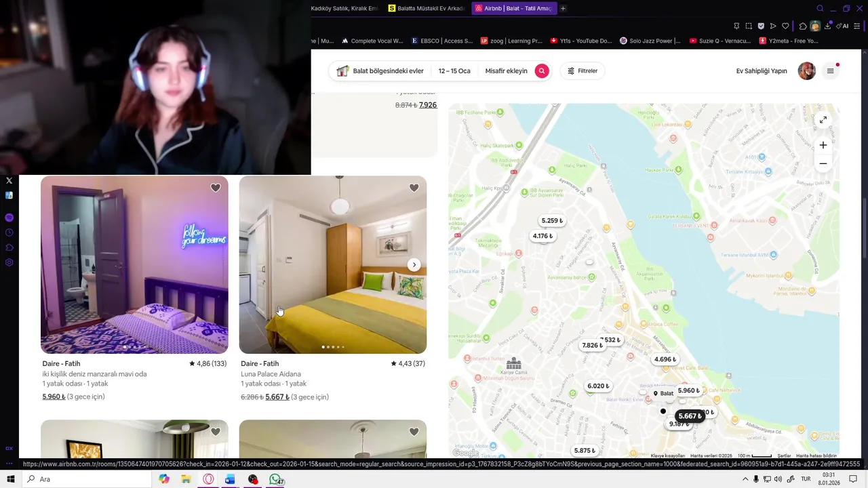
Task: Open the sidebar history clock icon
Action: click(x=9, y=232)
